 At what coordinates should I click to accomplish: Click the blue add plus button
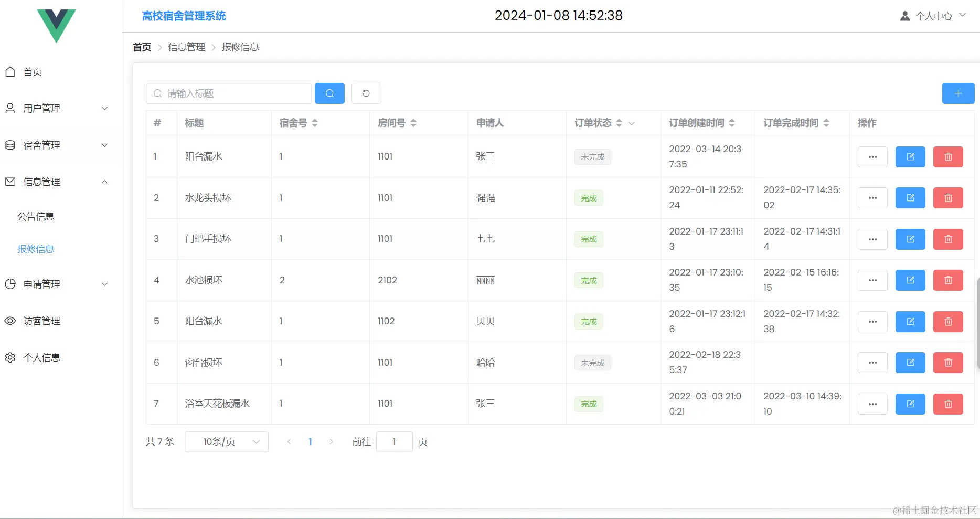point(958,93)
